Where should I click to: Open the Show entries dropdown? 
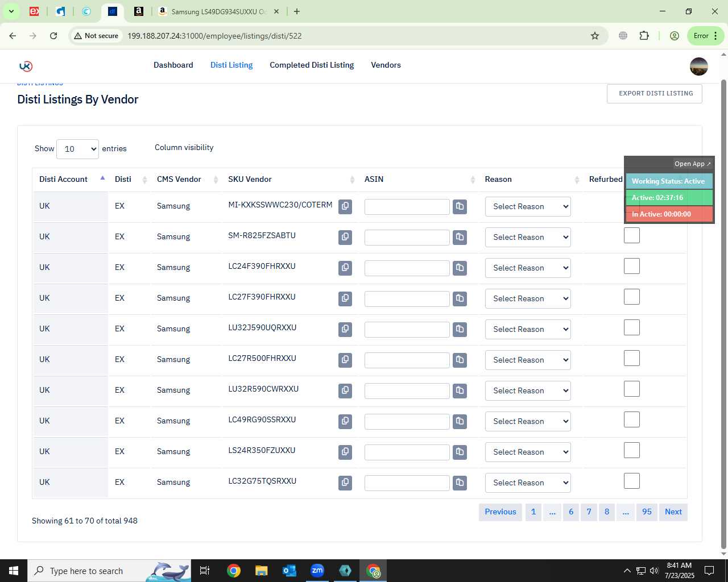[78, 149]
